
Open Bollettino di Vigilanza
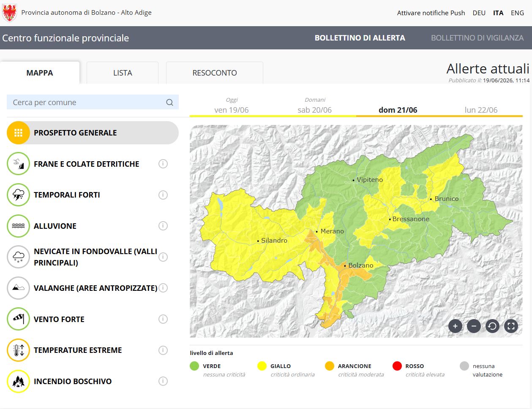pos(477,38)
